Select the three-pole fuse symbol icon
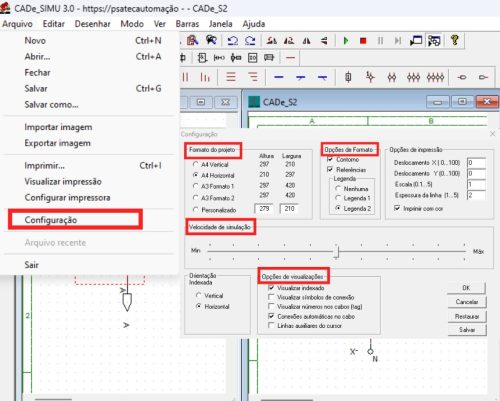The width and height of the screenshot is (500, 401). click(413, 77)
